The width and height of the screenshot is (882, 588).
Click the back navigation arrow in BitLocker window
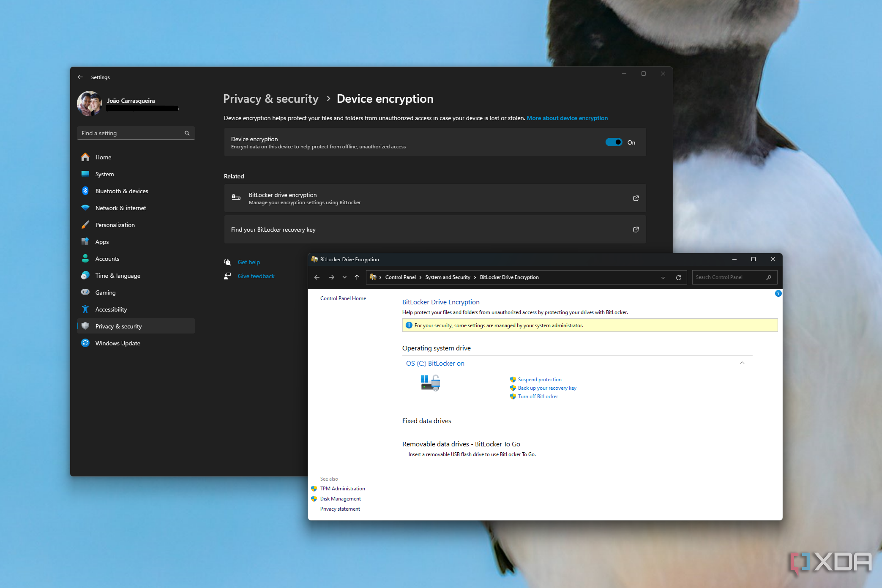pos(317,277)
